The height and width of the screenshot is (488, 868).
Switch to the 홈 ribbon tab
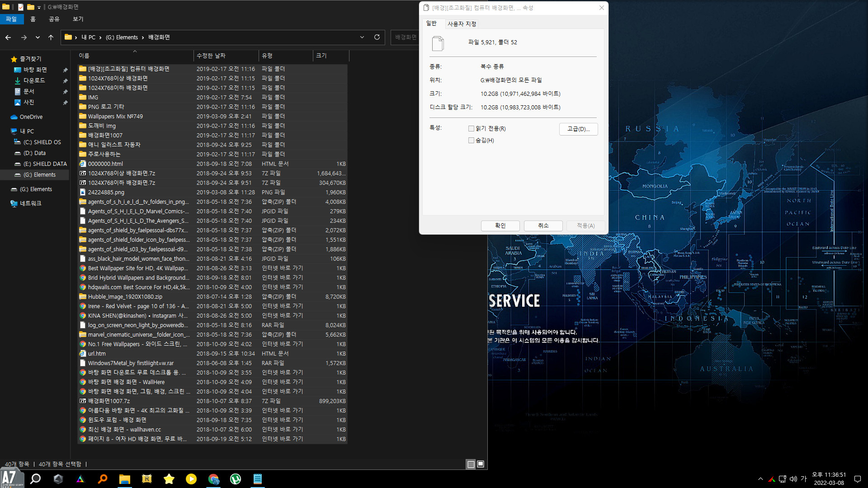click(33, 19)
